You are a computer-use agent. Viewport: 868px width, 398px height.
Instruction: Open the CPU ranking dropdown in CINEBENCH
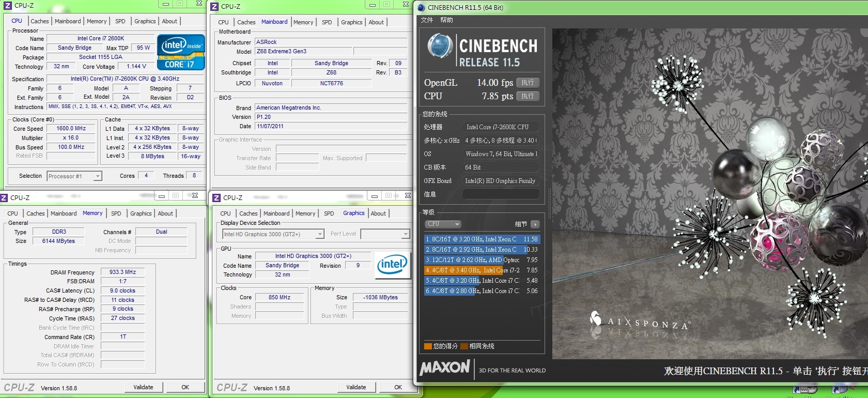tap(443, 224)
